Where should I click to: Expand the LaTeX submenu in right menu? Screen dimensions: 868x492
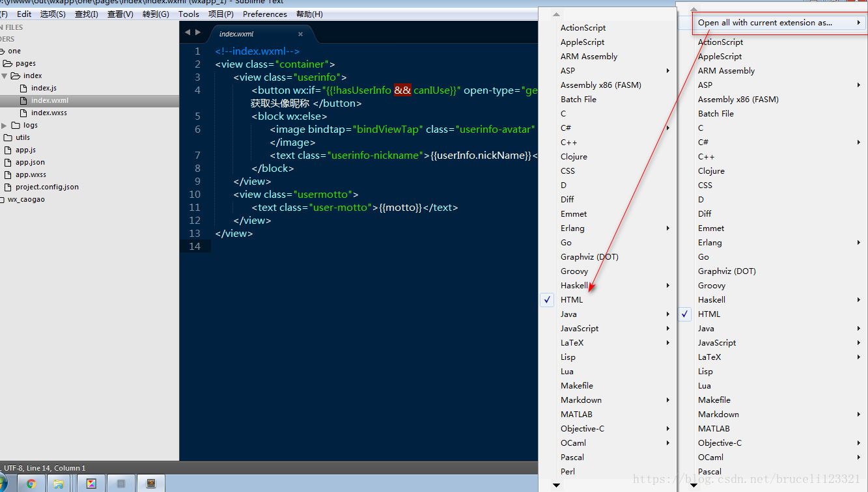pos(859,357)
